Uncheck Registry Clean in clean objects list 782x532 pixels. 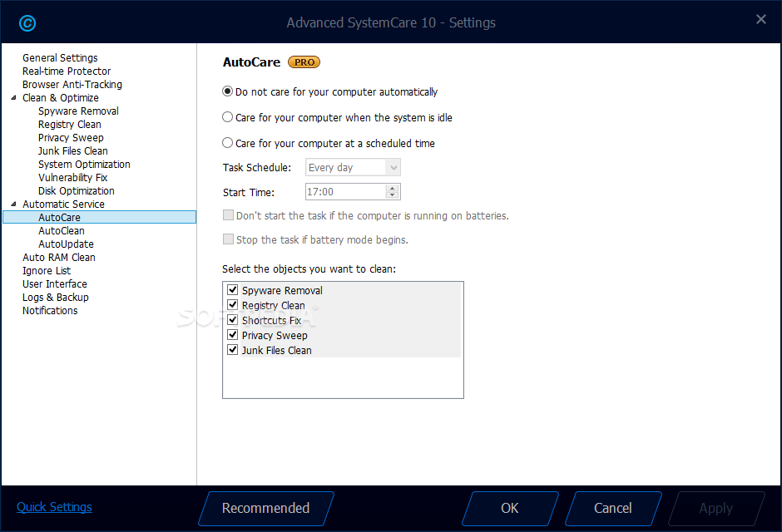pyautogui.click(x=232, y=304)
